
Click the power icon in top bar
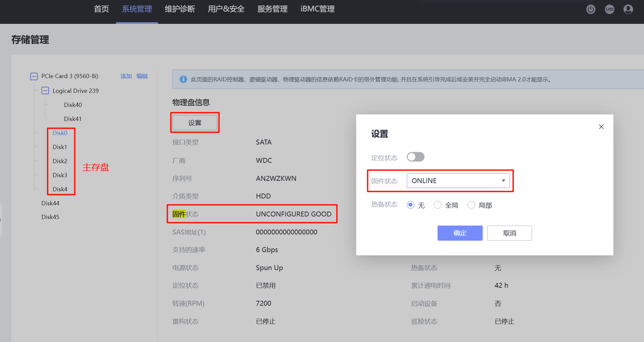pos(591,9)
